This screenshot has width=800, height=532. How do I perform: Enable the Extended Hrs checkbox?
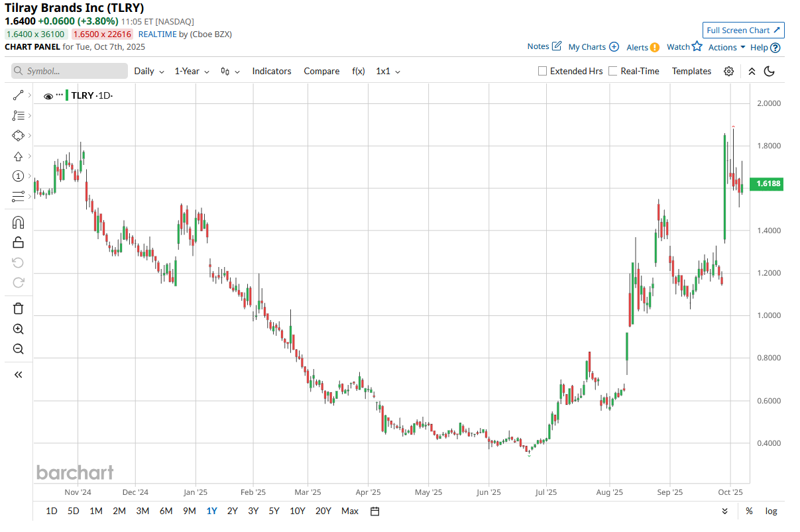pyautogui.click(x=542, y=71)
